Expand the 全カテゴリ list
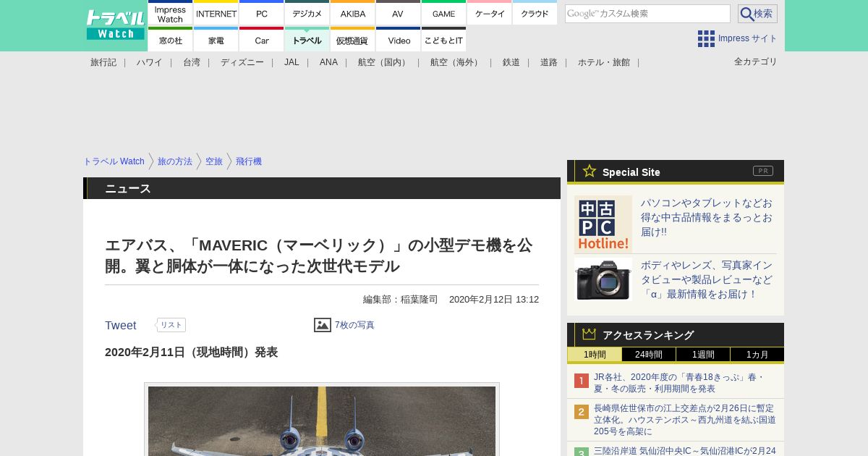Screen dimensions: 868x456 pyautogui.click(x=756, y=62)
